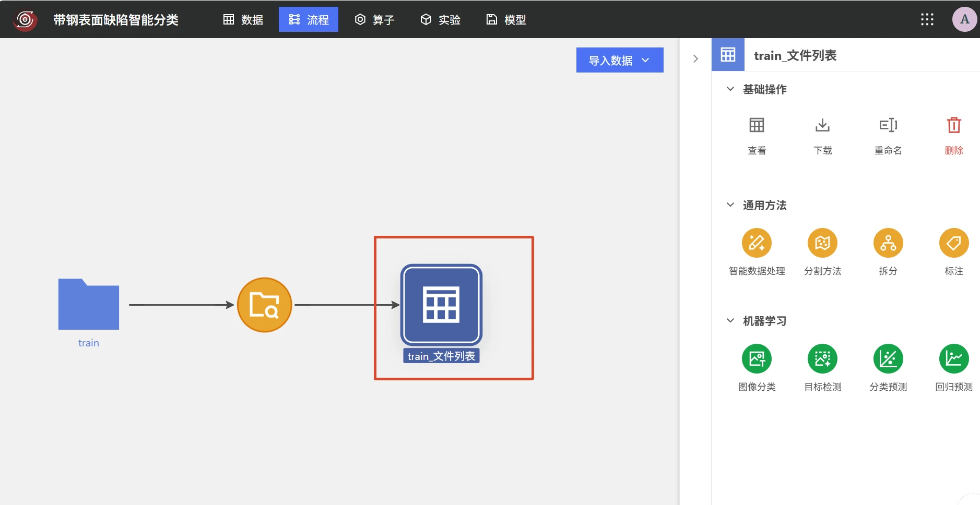Viewport: 980px width, 505px height.
Task: Select the train folder node
Action: tap(89, 304)
